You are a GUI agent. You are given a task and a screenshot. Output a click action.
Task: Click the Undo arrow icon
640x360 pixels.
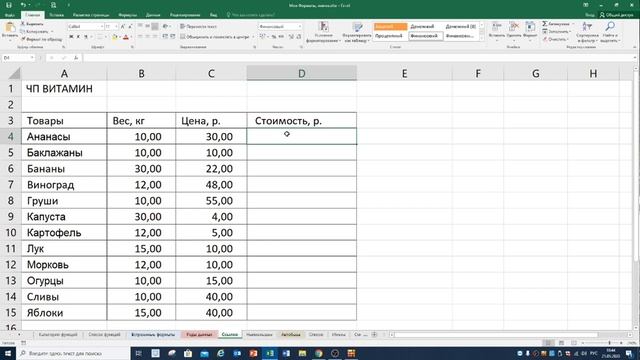(23, 5)
